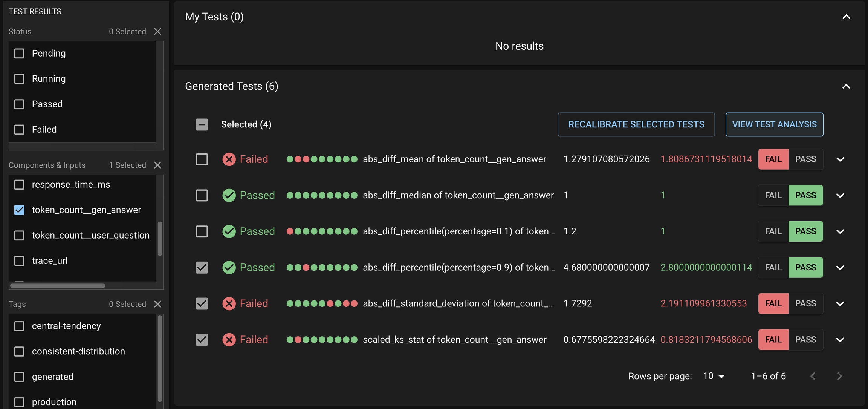Go to the next page of results
868x409 pixels.
(839, 376)
